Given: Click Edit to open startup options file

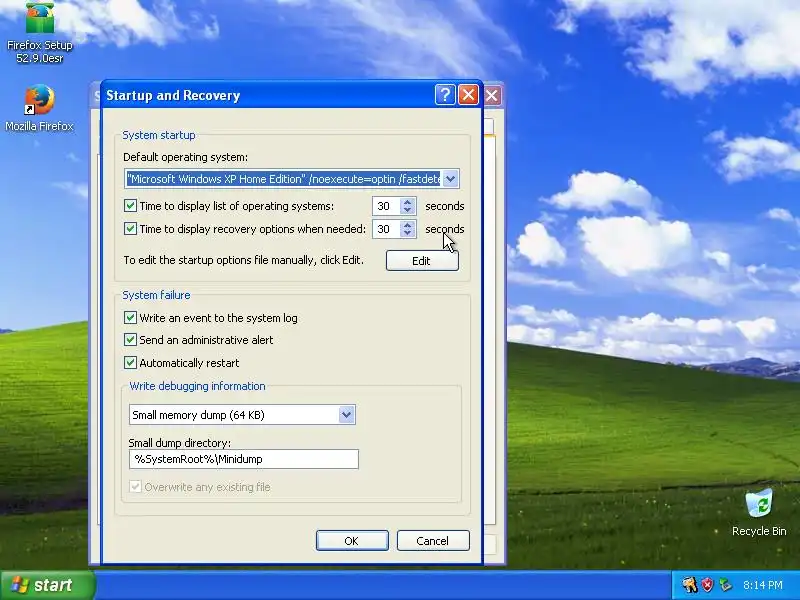Looking at the screenshot, I should coord(422,261).
